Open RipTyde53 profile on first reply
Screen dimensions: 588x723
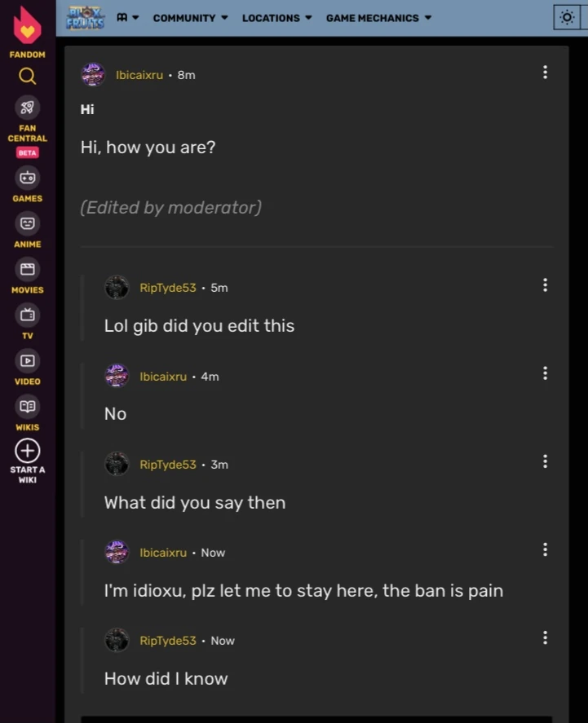[167, 288]
